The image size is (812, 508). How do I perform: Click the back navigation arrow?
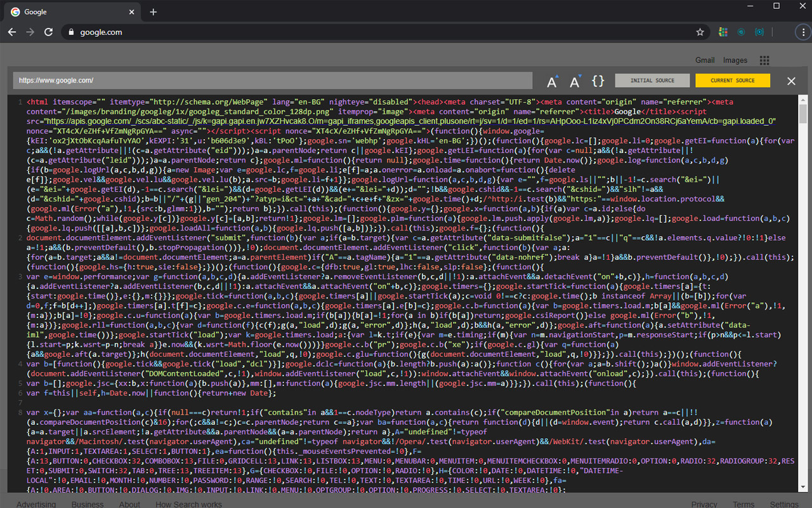click(13, 32)
